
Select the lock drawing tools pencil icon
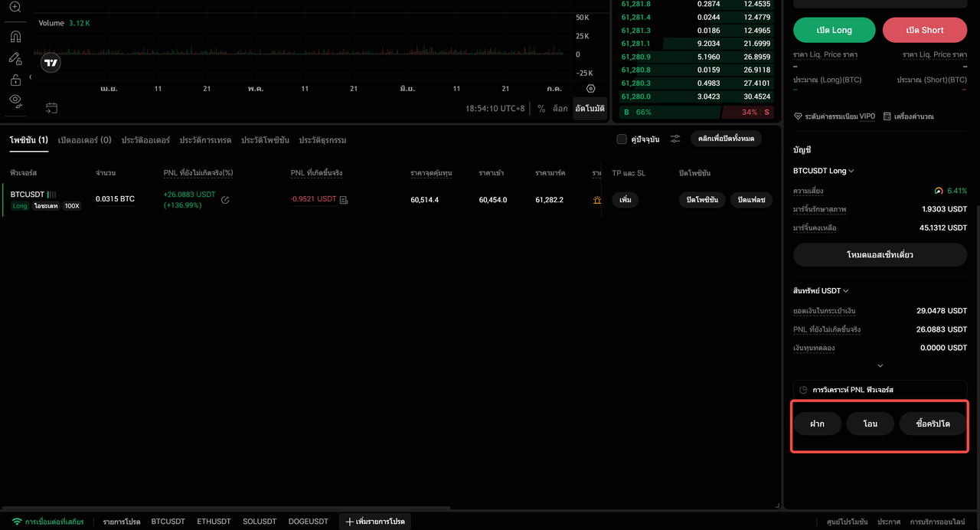tap(15, 58)
